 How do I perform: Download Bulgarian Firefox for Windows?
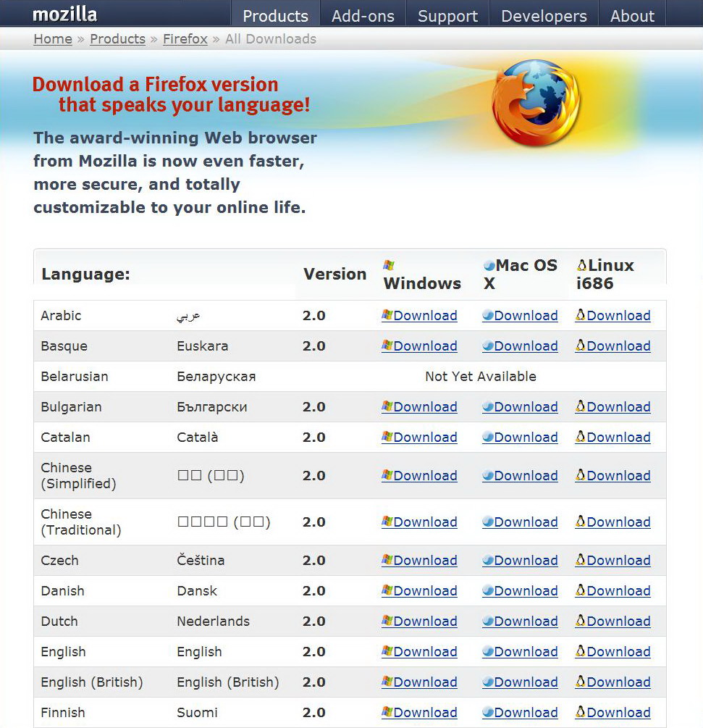419,406
